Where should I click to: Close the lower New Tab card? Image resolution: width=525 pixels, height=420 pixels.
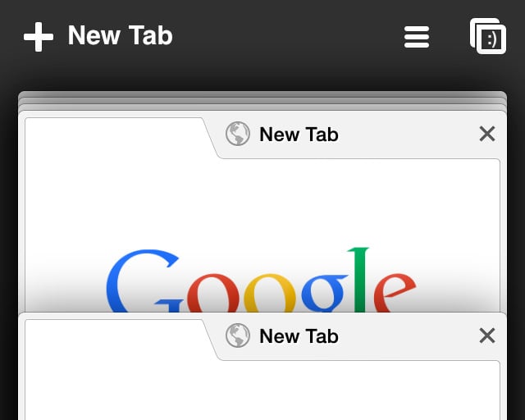coord(487,336)
